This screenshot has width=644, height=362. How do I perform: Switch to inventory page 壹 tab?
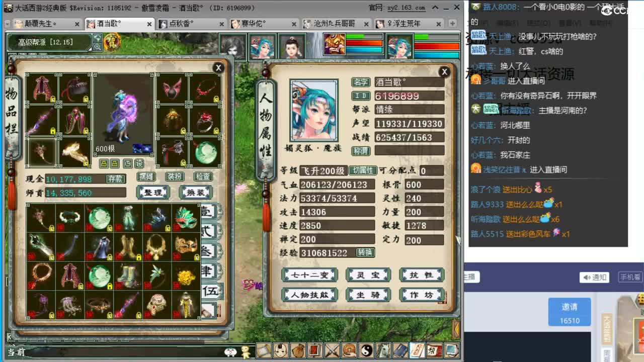(x=208, y=211)
